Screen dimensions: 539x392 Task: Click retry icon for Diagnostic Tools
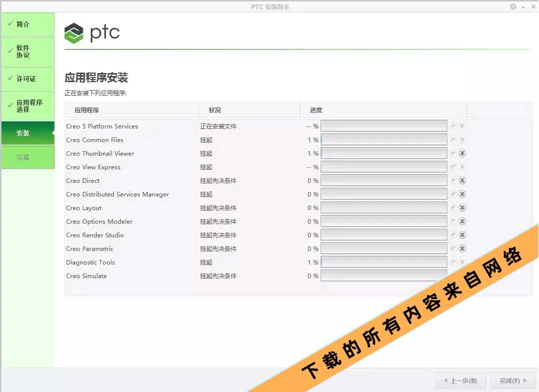(453, 262)
